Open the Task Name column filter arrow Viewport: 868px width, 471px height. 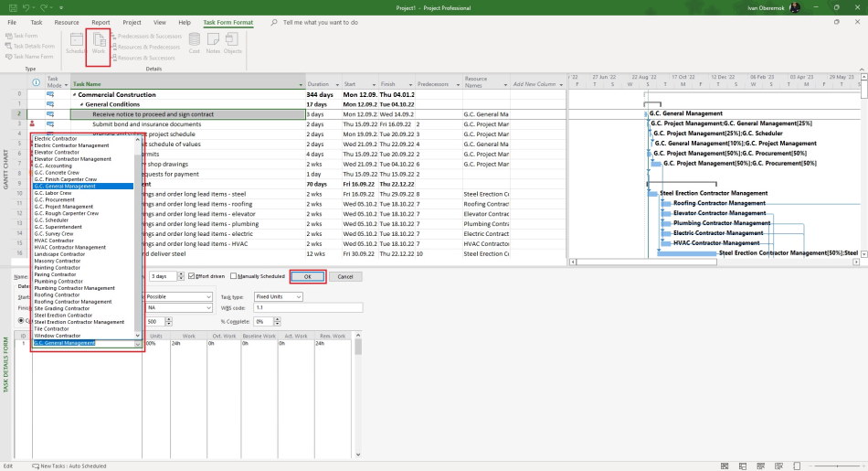pos(301,85)
